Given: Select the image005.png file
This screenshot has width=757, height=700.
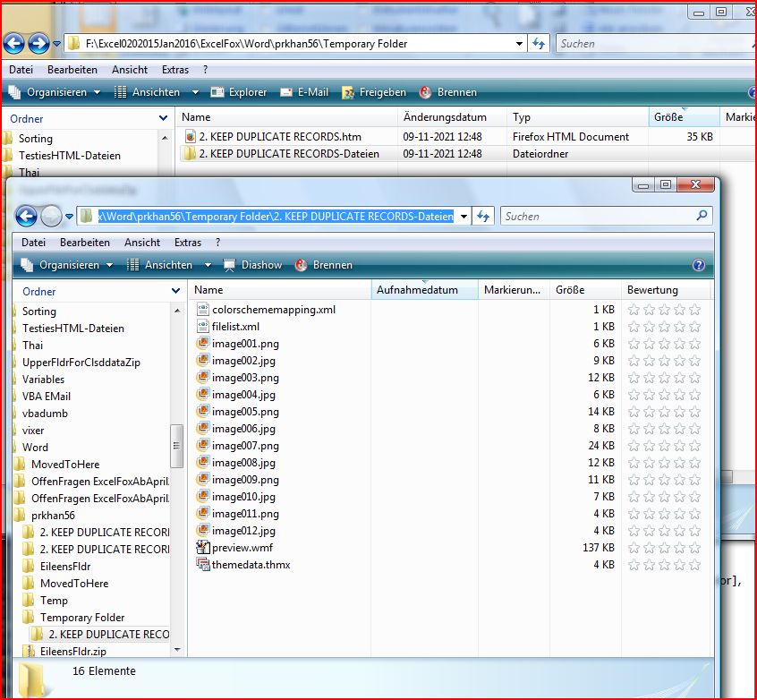Looking at the screenshot, I should pos(245,412).
